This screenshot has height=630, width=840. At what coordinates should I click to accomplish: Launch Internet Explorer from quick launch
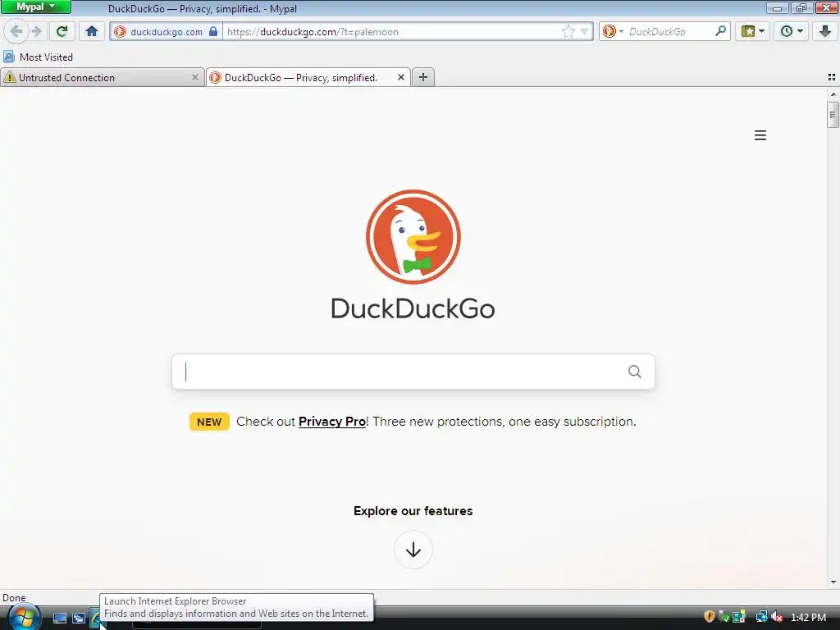tap(97, 618)
